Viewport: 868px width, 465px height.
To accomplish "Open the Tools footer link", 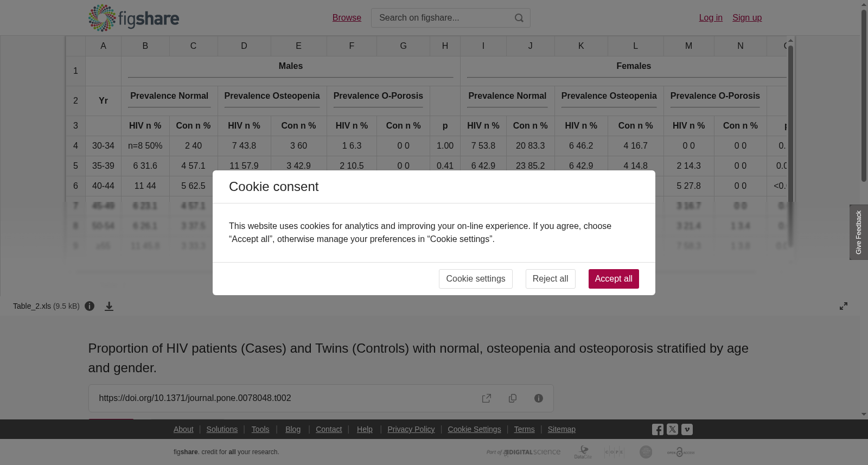I will tap(260, 429).
